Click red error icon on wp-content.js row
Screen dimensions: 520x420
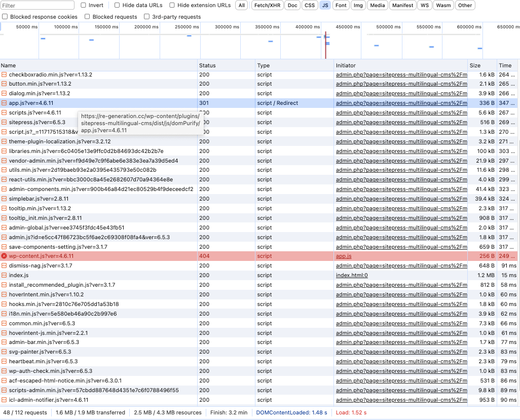[4, 256]
